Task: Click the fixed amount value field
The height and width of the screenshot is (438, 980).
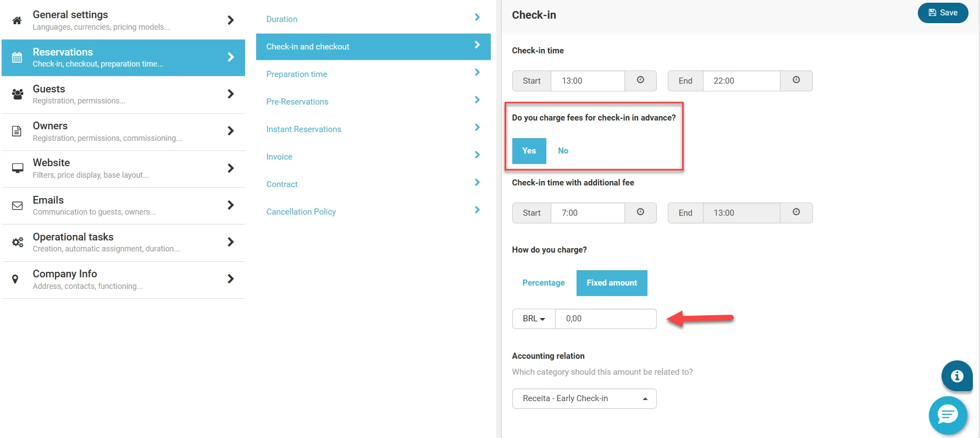Action: tap(606, 319)
